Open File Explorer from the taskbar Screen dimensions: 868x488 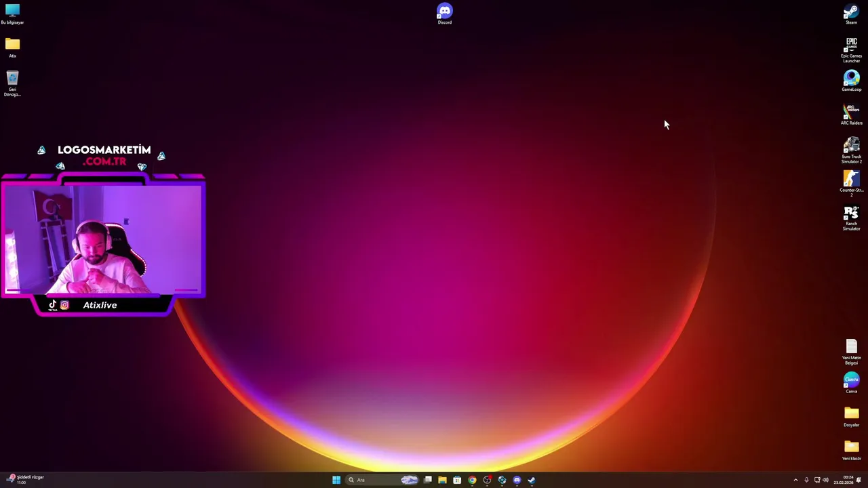(x=442, y=480)
